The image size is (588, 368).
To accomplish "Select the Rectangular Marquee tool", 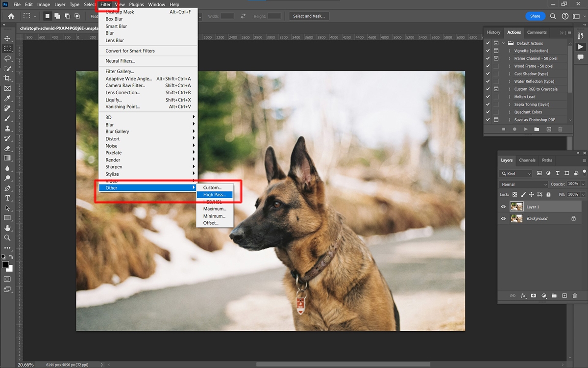I will pos(7,49).
